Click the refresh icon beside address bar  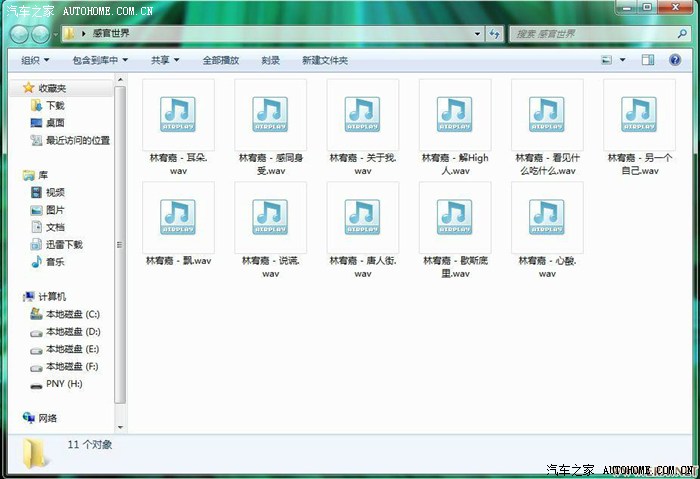(x=494, y=34)
